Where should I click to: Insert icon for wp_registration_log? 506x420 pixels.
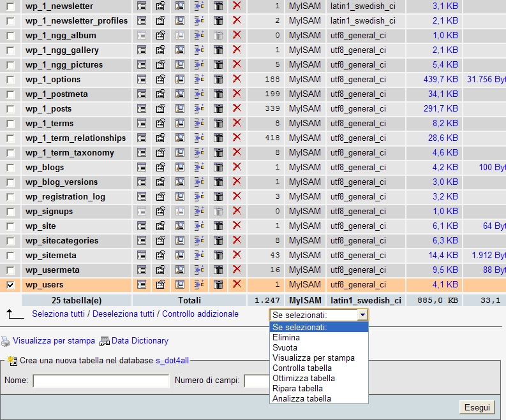click(199, 197)
